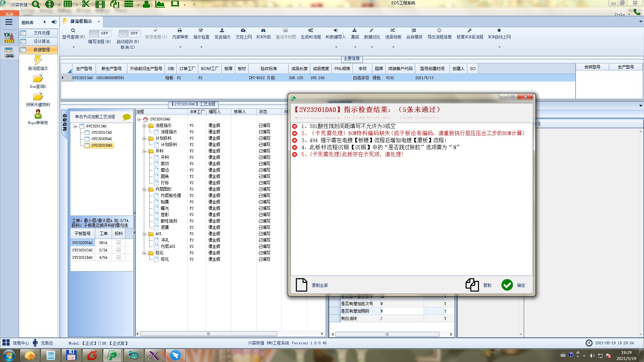Click the 指示检查 toolbar icon

click(201, 31)
